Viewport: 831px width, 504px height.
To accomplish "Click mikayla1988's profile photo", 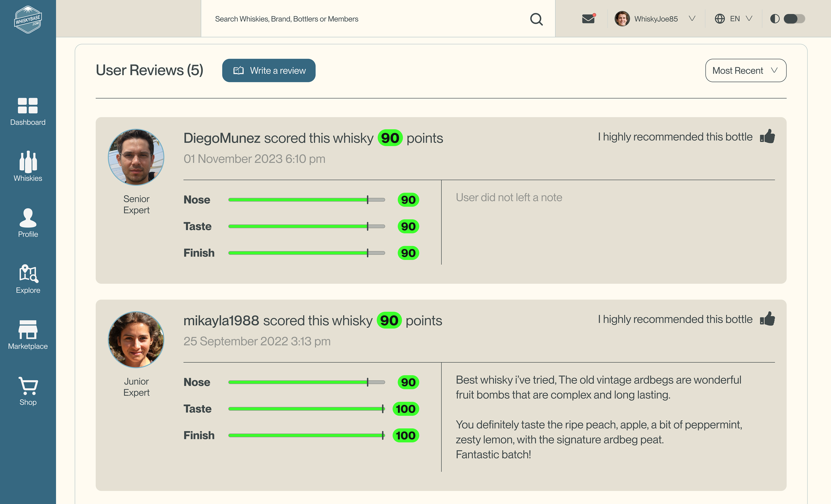I will coord(136,339).
